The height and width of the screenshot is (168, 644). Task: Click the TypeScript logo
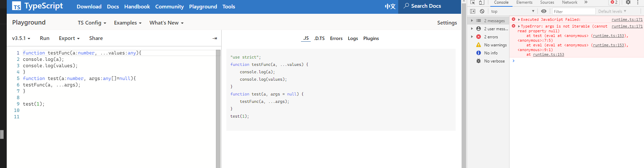click(37, 6)
